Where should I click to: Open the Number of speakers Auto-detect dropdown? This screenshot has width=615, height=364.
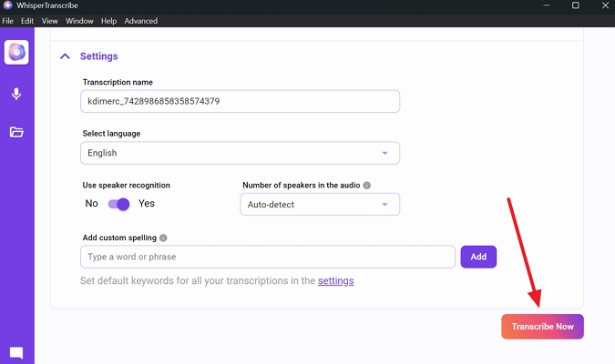click(320, 204)
